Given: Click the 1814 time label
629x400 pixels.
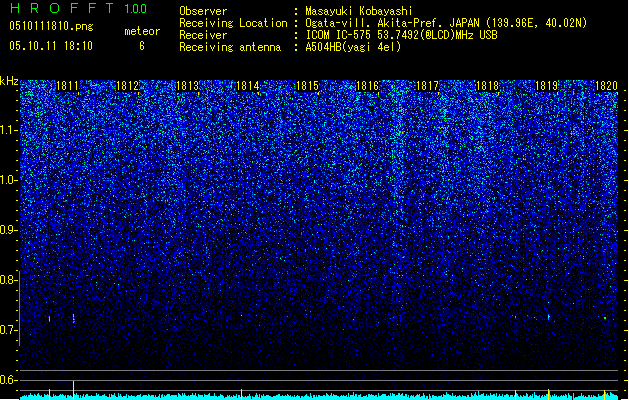Looking at the screenshot, I should [248, 86].
